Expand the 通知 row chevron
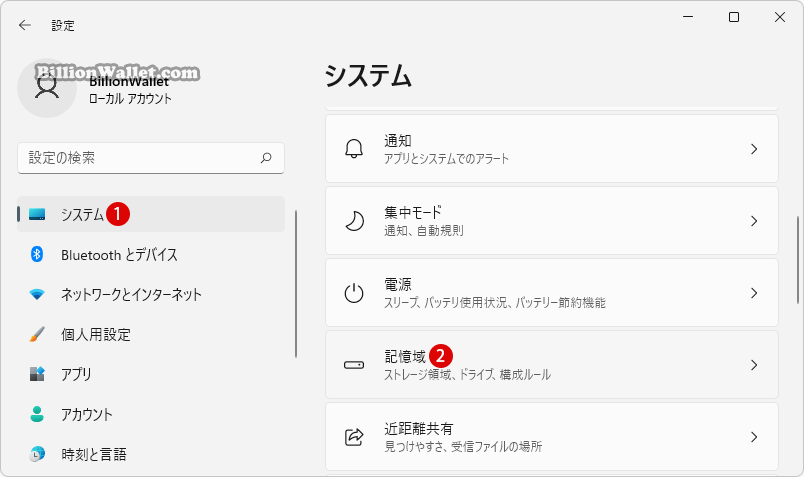The height and width of the screenshot is (477, 804). pyautogui.click(x=754, y=149)
